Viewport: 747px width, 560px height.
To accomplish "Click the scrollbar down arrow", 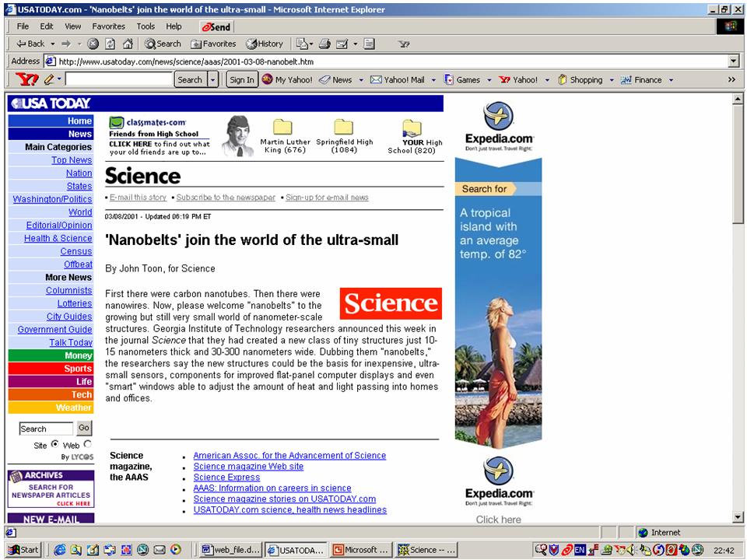I will click(x=738, y=517).
